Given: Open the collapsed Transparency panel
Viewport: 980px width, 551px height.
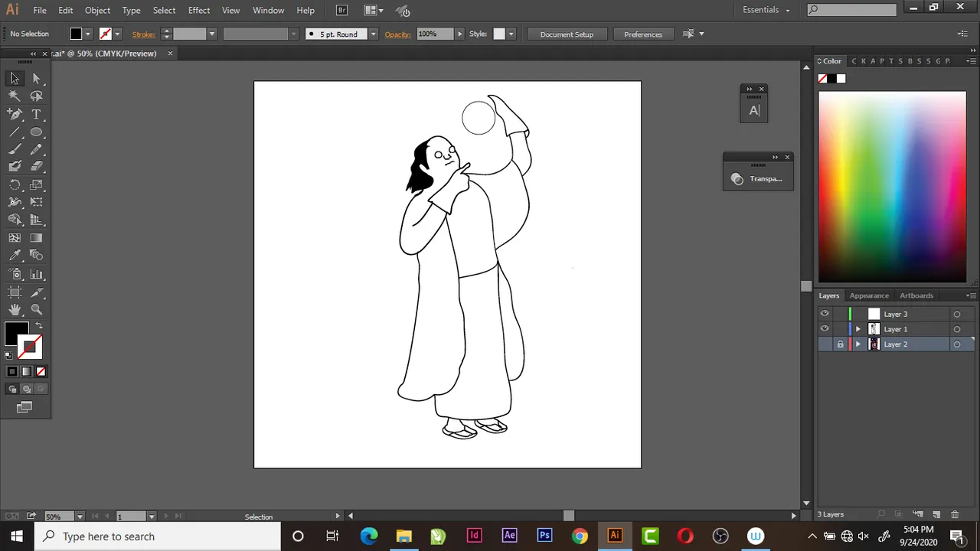Looking at the screenshot, I should click(x=757, y=178).
